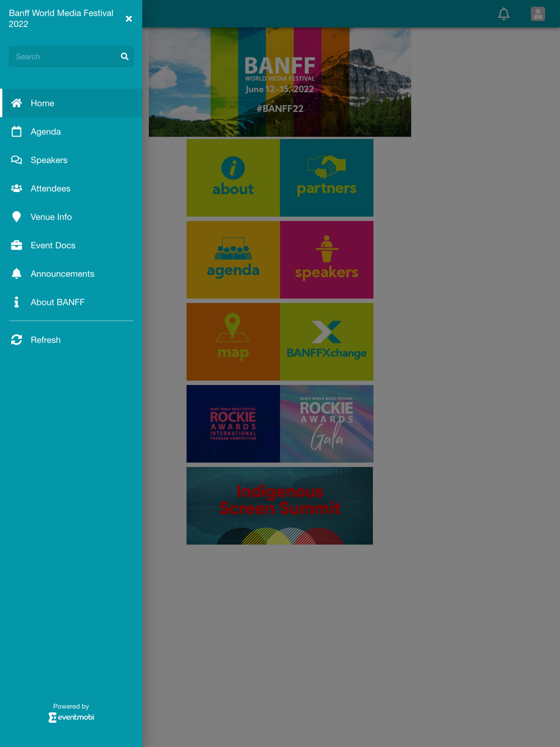Follow the Powered by eventmobi link
Image resolution: width=560 pixels, height=747 pixels.
point(71,713)
